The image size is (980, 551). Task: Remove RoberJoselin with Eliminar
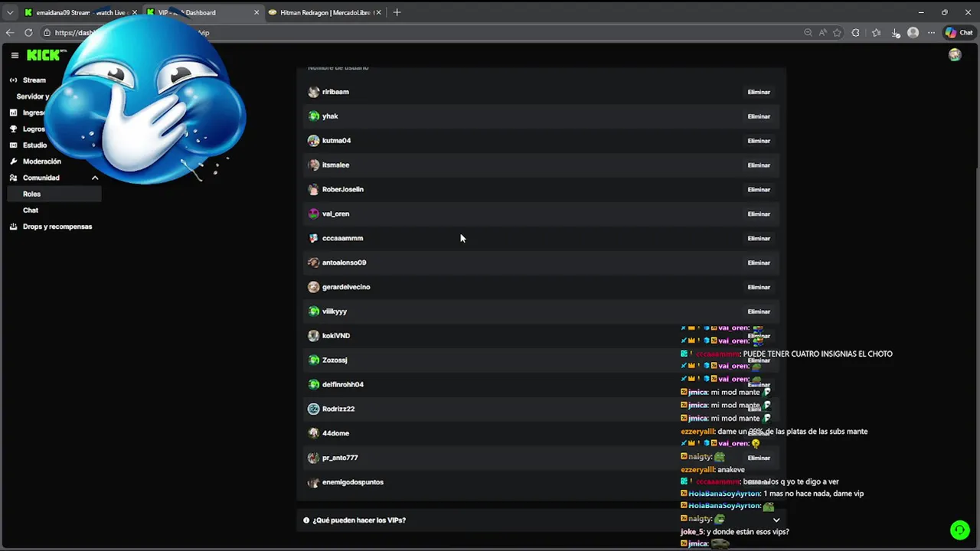click(x=759, y=190)
